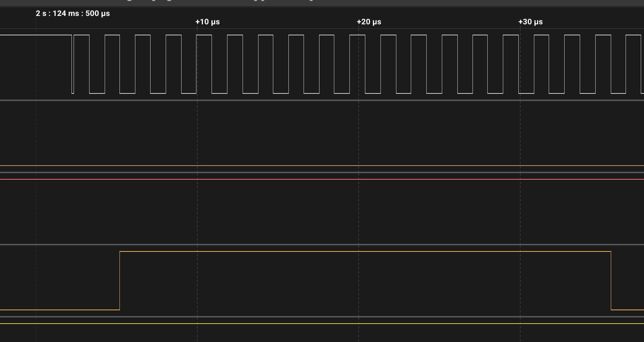Screen dimensions: 644x342
Task: Select the +10 µs time marker label
Action: click(x=208, y=22)
